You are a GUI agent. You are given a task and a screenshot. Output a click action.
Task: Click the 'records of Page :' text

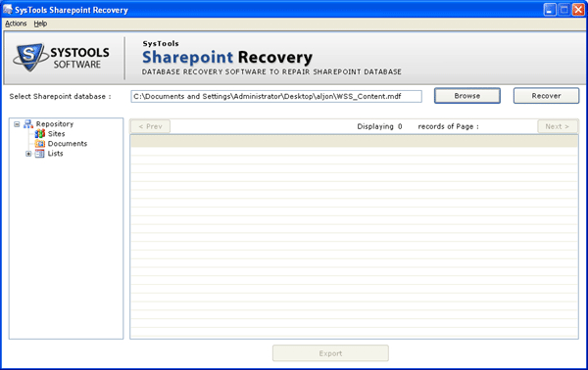point(449,126)
